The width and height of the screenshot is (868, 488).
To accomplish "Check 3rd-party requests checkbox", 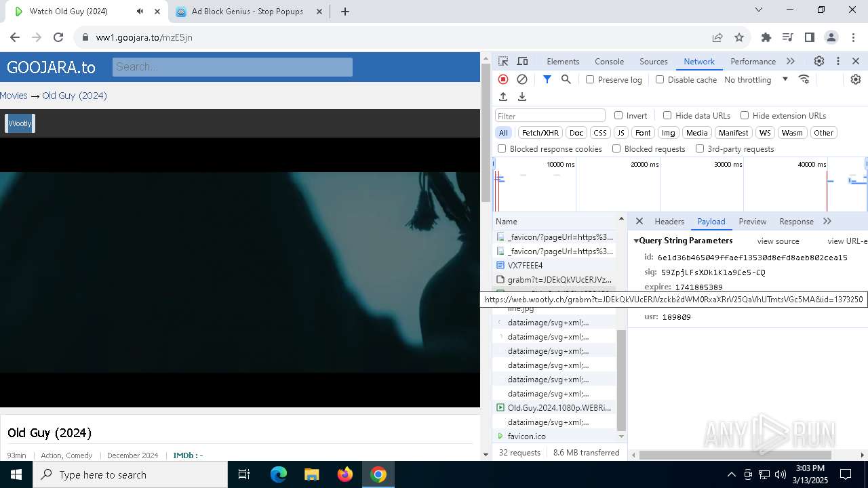I will click(700, 148).
